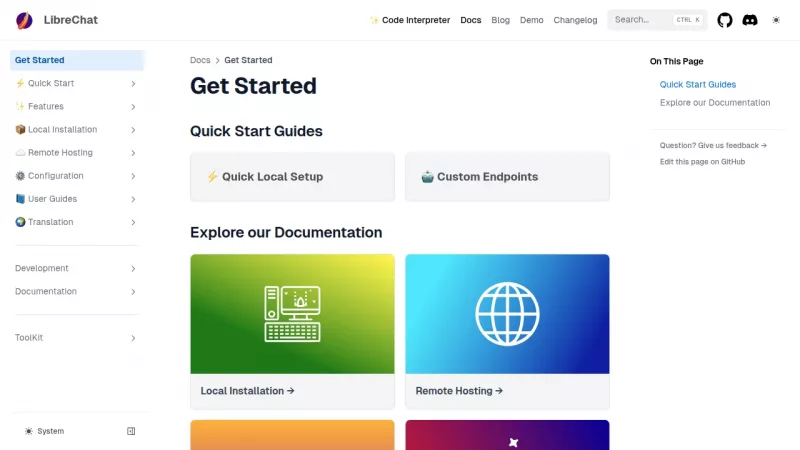
Task: Expand the ToolKit sidebar section
Action: (x=76, y=338)
